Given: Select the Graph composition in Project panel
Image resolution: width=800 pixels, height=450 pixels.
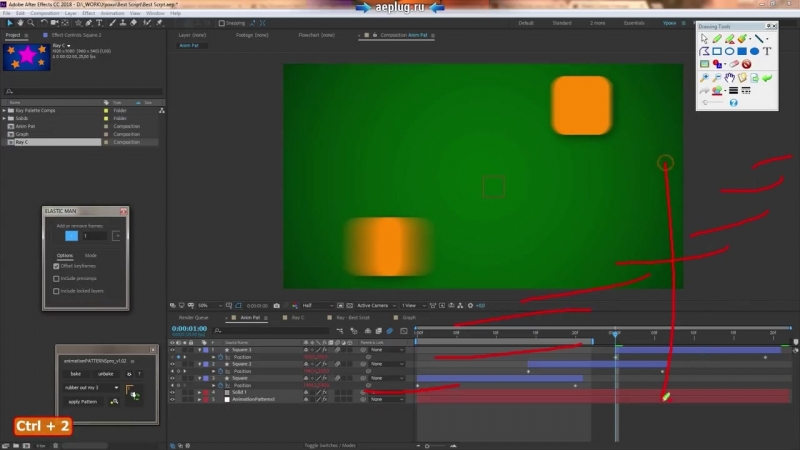Looking at the screenshot, I should (21, 134).
